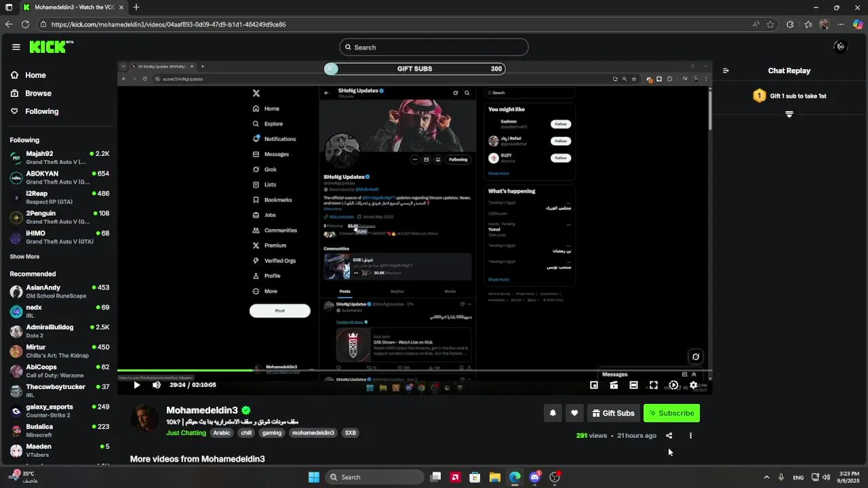Open the Mirtur recommended channel
Viewport: 868px width, 488px height.
click(59, 351)
